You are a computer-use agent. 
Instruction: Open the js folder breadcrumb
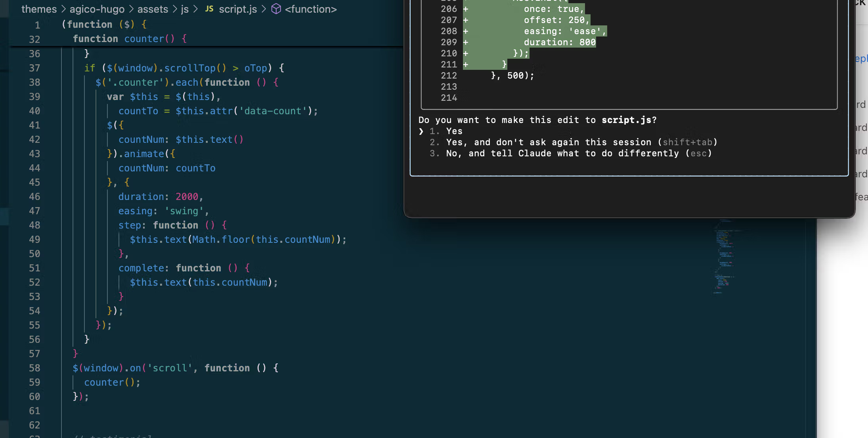click(x=185, y=9)
